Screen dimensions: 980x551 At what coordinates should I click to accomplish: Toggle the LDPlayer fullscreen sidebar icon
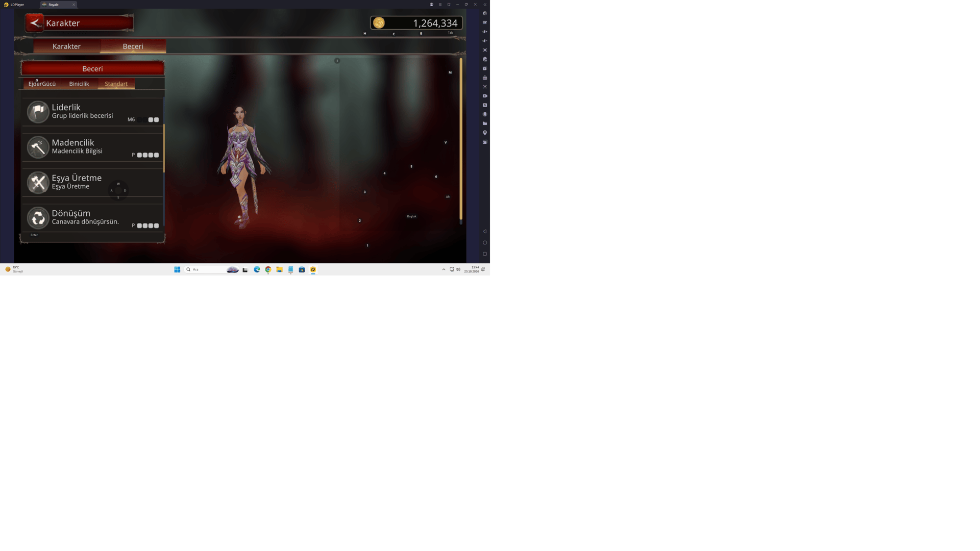click(x=485, y=50)
